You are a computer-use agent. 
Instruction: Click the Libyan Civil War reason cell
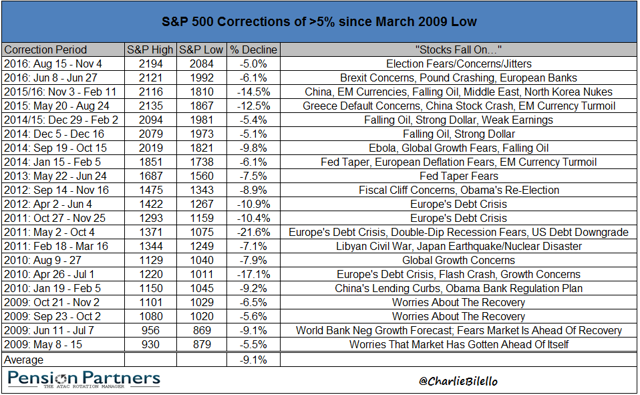click(458, 246)
